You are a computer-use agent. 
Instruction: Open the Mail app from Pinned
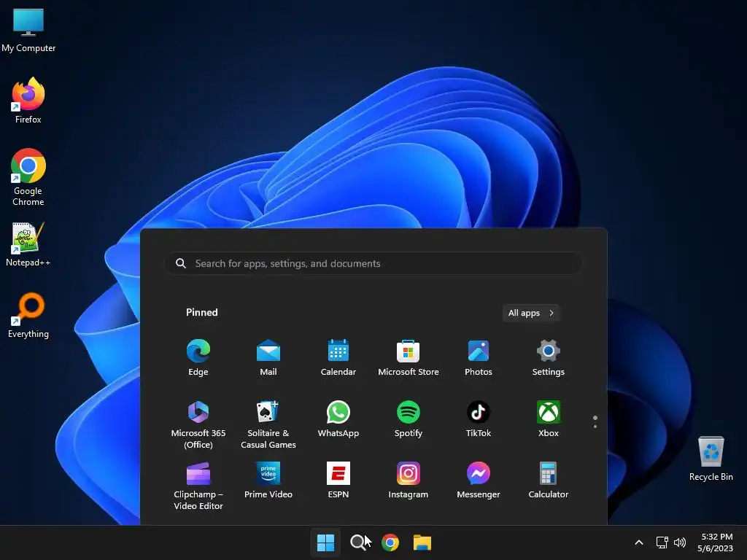(268, 358)
